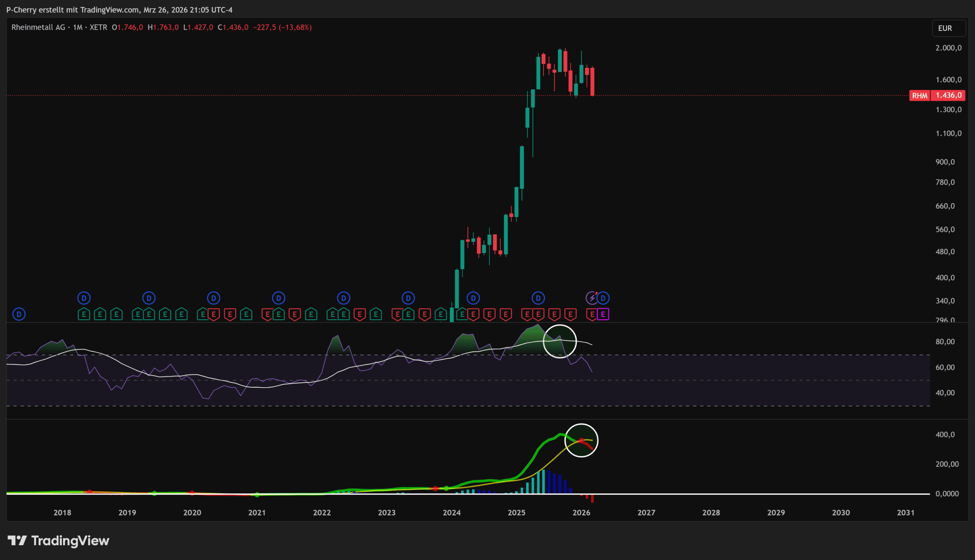The width and height of the screenshot is (975, 560).
Task: Click the 2.000,0 price scale label
Action: pyautogui.click(x=948, y=48)
